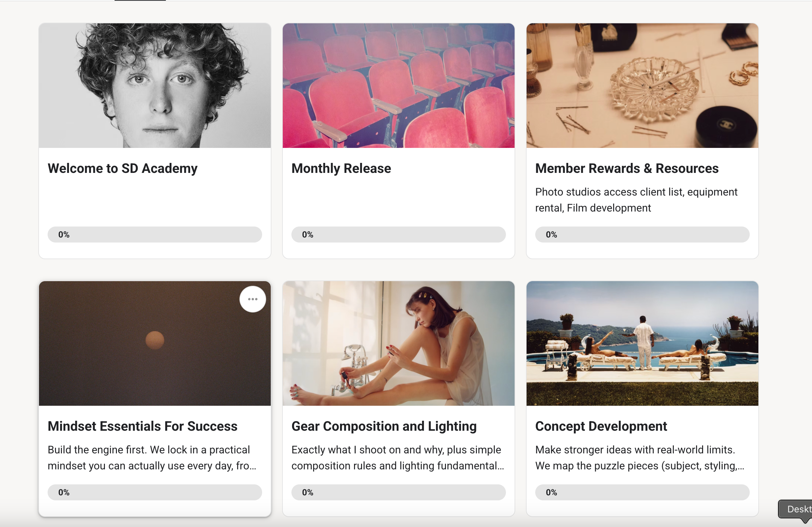
Task: Open the Mindset Essentials card options menu
Action: point(252,299)
